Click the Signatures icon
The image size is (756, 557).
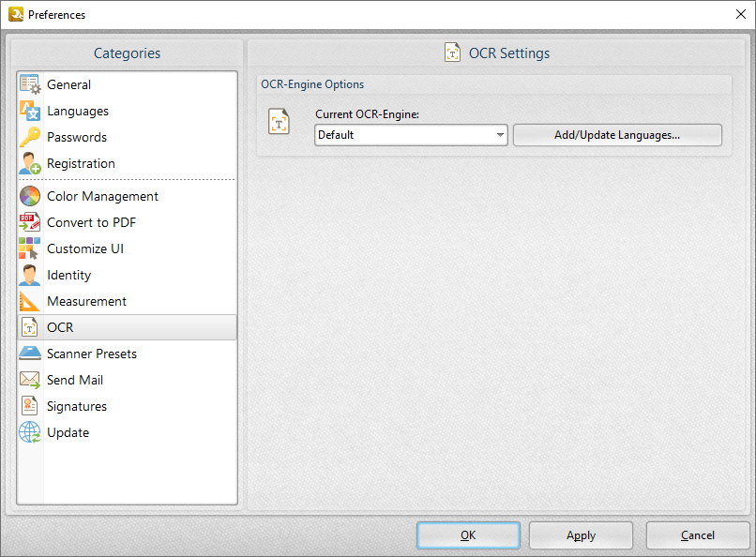[x=30, y=406]
